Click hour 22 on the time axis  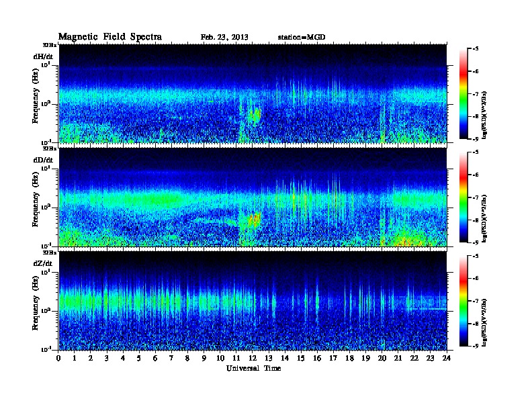tap(414, 358)
